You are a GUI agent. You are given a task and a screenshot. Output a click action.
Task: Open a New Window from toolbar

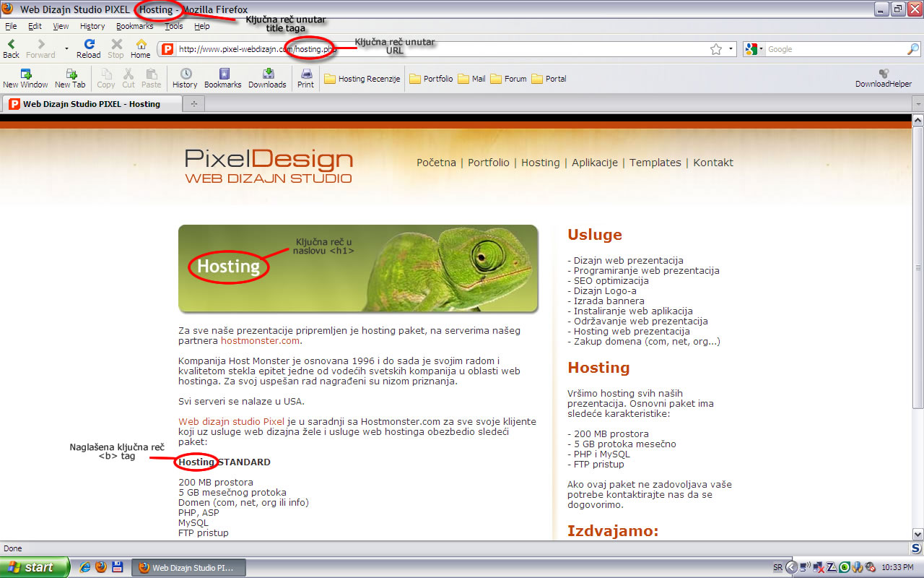[x=25, y=75]
